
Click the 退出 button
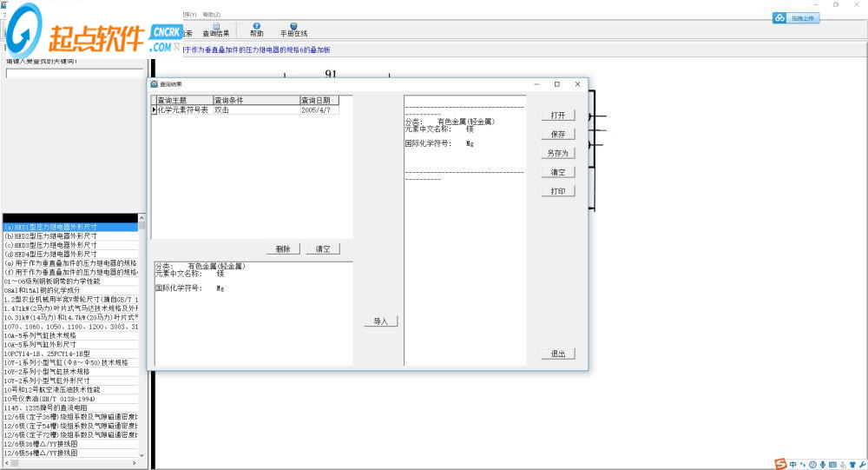pos(558,354)
